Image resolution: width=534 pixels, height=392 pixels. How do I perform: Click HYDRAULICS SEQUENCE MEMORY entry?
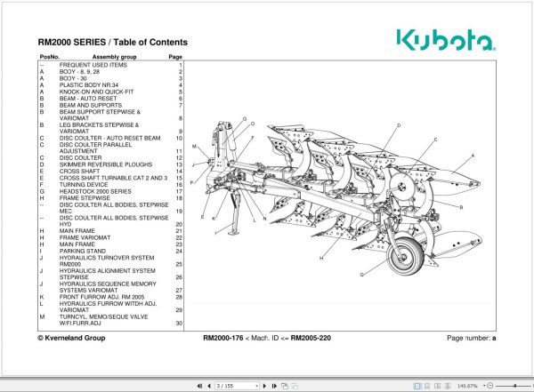click(108, 287)
